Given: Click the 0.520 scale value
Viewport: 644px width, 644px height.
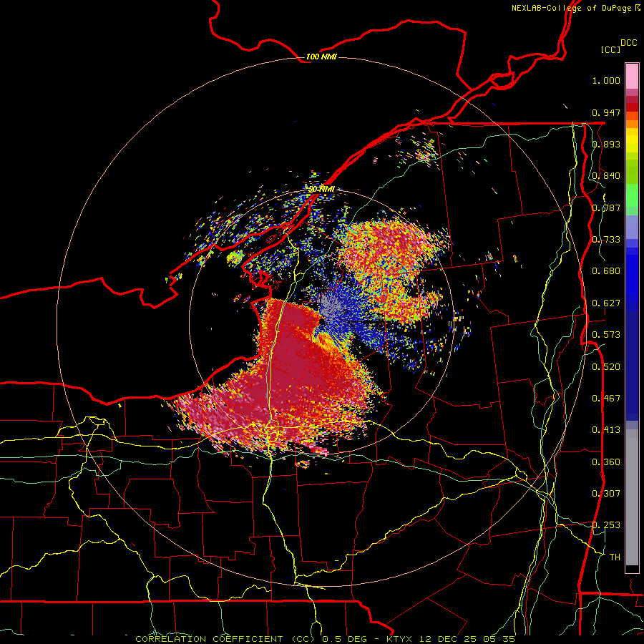Looking at the screenshot, I should click(606, 367).
